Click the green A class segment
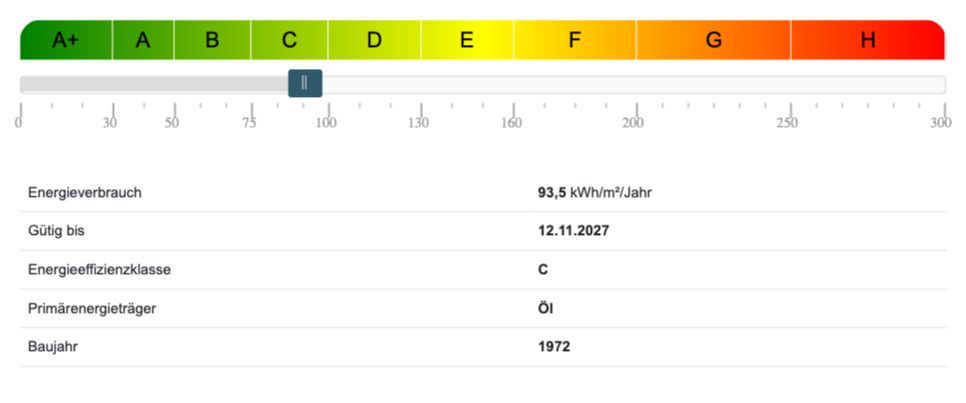The height and width of the screenshot is (403, 966). (143, 40)
